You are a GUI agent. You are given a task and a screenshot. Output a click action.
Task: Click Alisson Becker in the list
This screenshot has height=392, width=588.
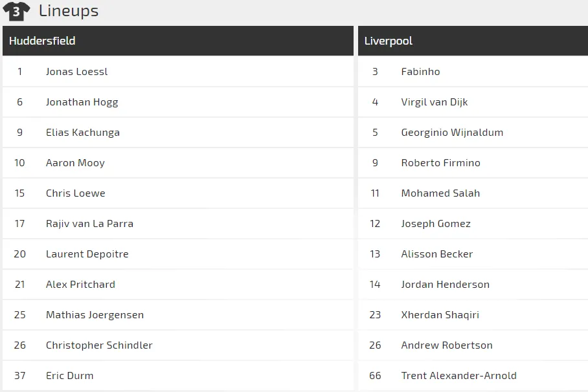tap(436, 254)
